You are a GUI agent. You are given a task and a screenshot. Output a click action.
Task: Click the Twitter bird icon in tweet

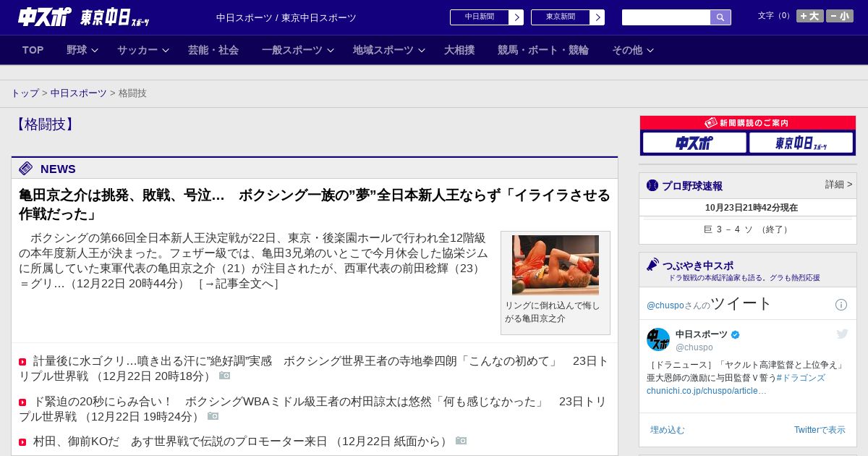[842, 334]
